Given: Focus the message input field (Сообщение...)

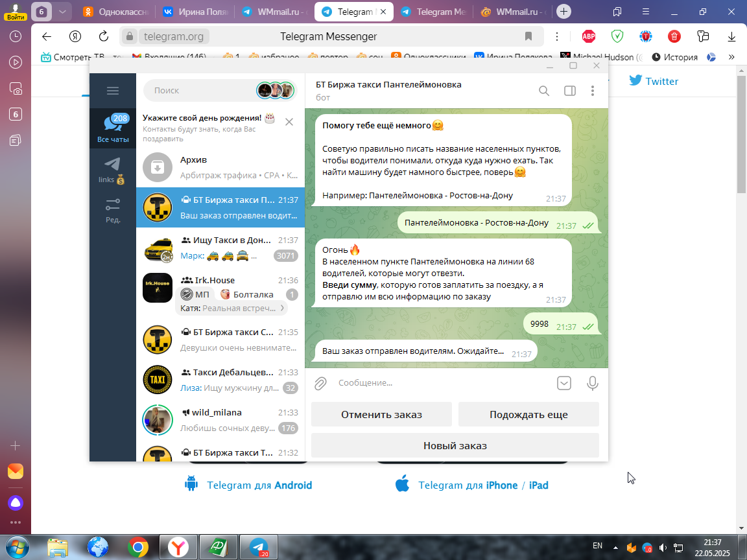Looking at the screenshot, I should 443,383.
